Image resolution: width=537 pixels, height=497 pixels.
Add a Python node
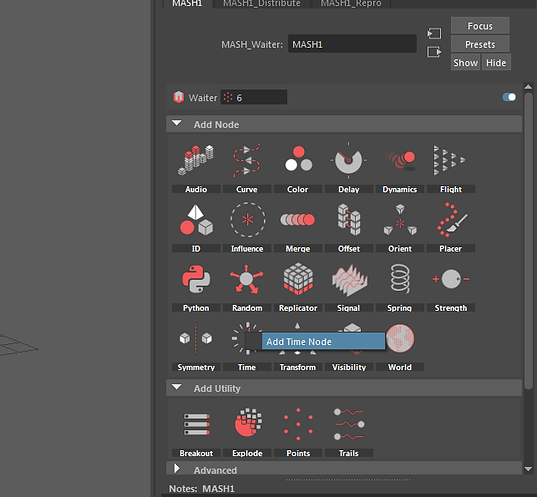tap(196, 279)
